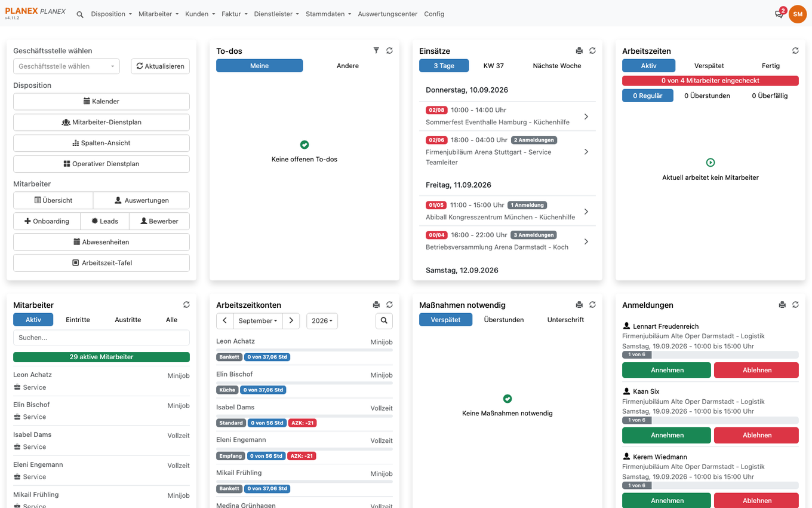Select Nächste Woche tab in Einsätze
Viewport: 812px width, 508px height.
click(x=557, y=66)
